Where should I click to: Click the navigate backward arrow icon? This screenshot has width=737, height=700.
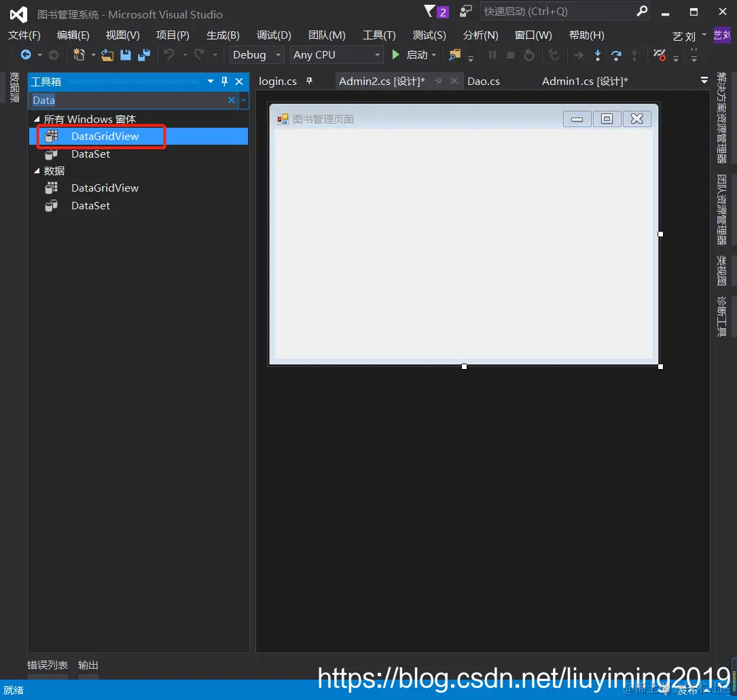(x=25, y=55)
